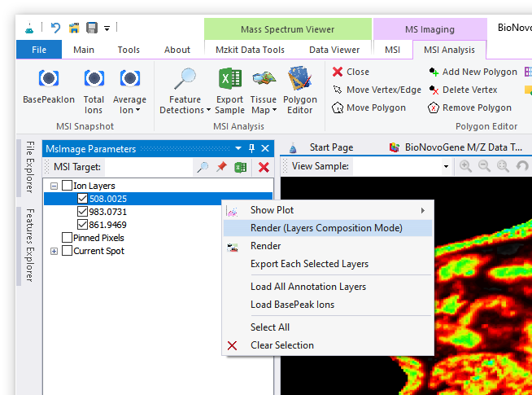The image size is (532, 395).
Task: Click the Total Ions icon
Action: click(94, 79)
